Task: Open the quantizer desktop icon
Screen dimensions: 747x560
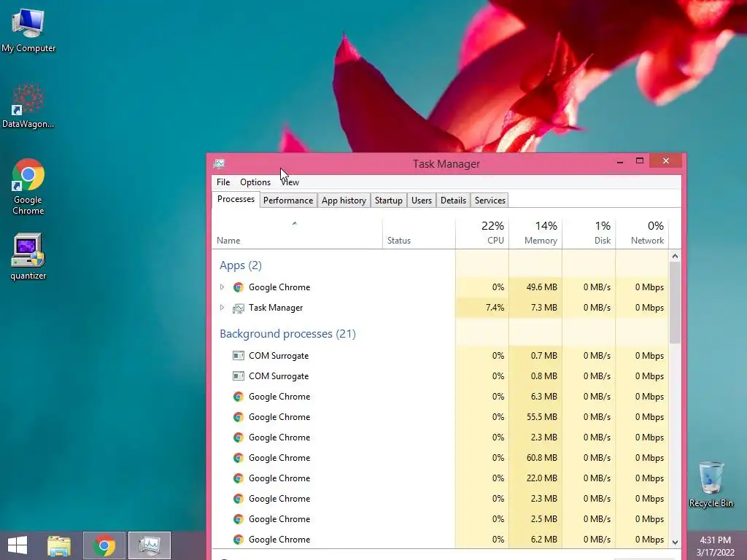Action: pyautogui.click(x=28, y=257)
